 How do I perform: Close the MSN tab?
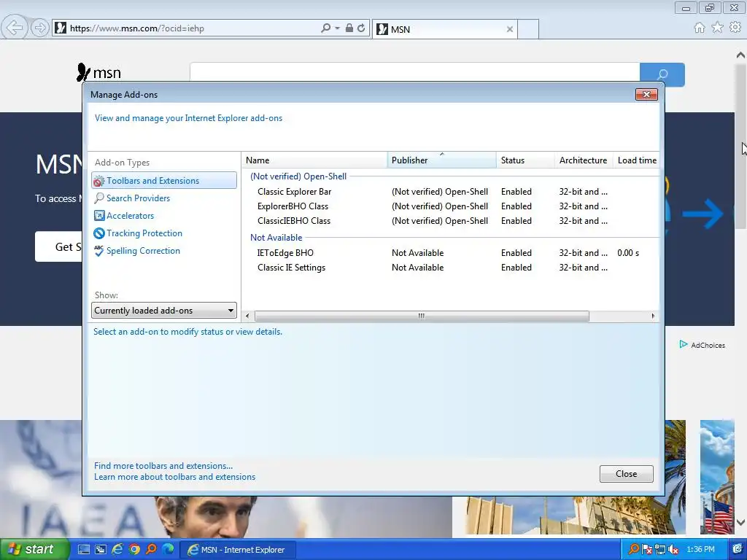(510, 29)
